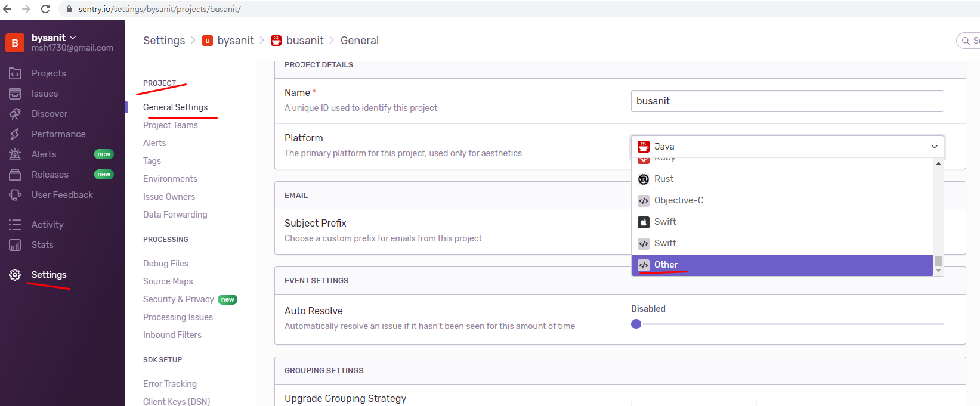The width and height of the screenshot is (980, 406).
Task: Open Error Tracking settings
Action: (170, 384)
